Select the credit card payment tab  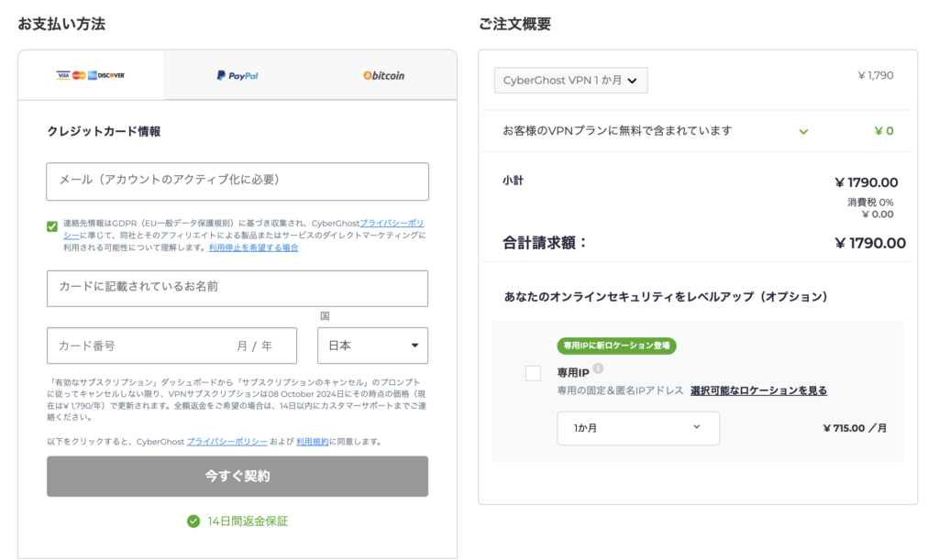click(x=90, y=75)
